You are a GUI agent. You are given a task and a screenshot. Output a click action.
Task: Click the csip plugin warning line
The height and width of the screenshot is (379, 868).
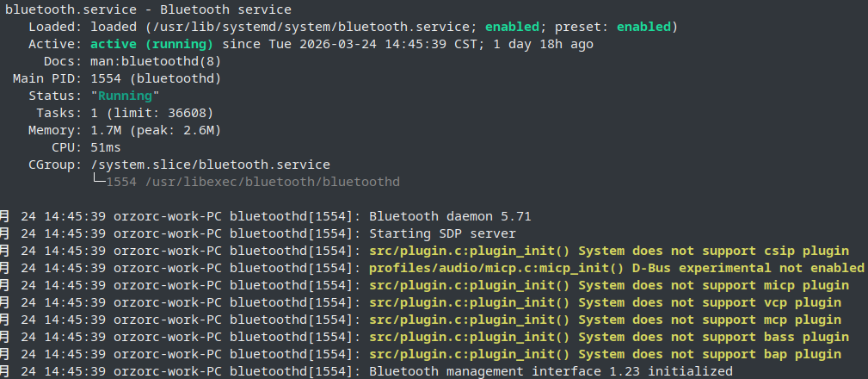[x=608, y=251]
